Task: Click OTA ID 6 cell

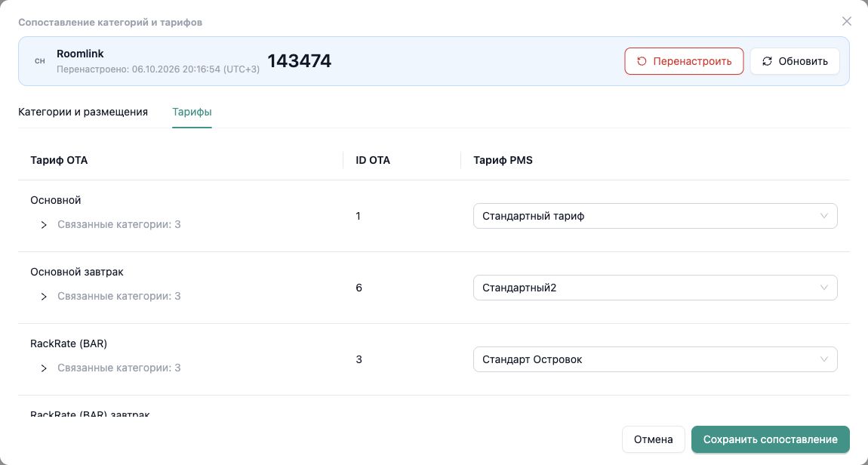Action: coord(359,288)
